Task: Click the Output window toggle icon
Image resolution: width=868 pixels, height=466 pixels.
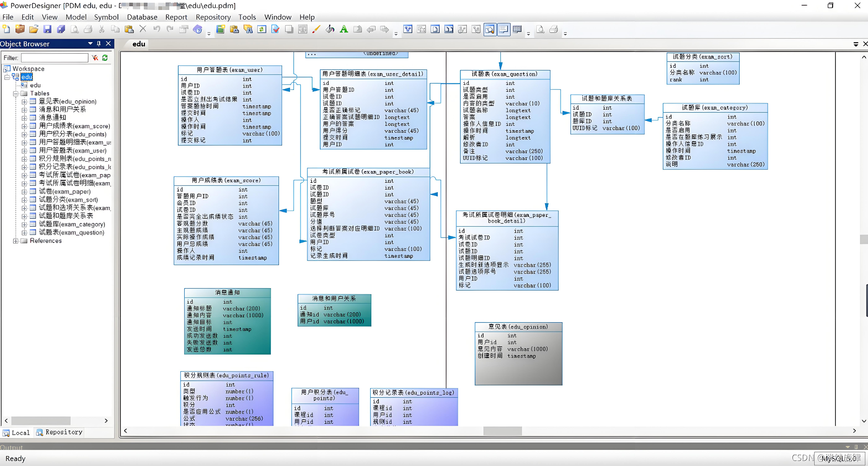Action: pos(503,29)
